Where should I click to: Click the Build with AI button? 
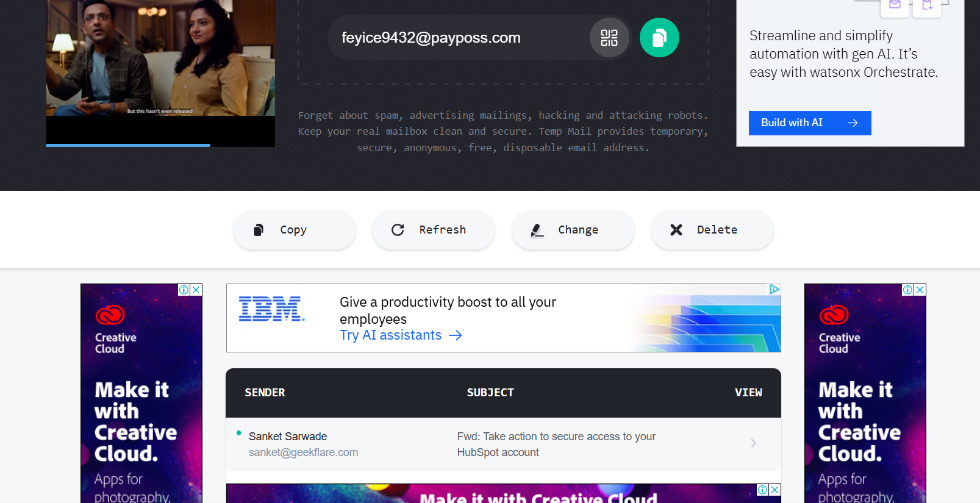[809, 123]
